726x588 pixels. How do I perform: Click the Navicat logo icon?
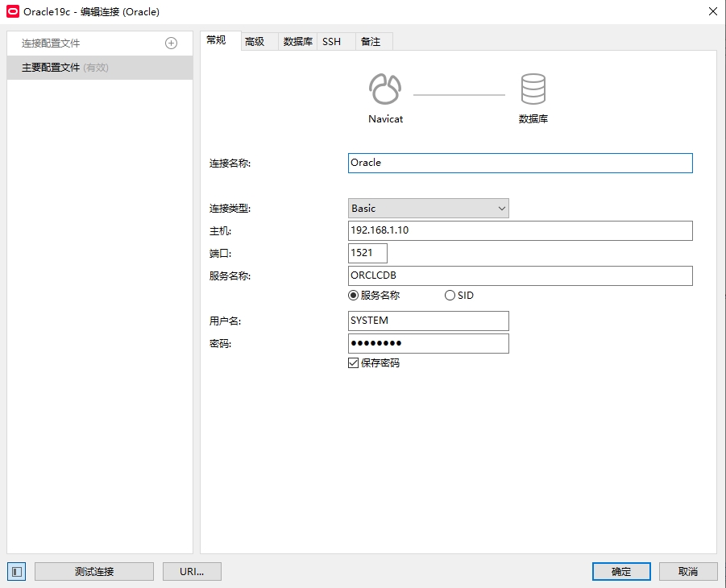[x=385, y=89]
